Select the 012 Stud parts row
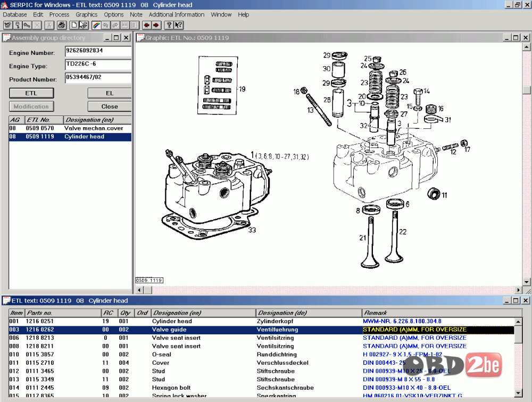Screen dimensions: 532x402 click(x=261, y=371)
